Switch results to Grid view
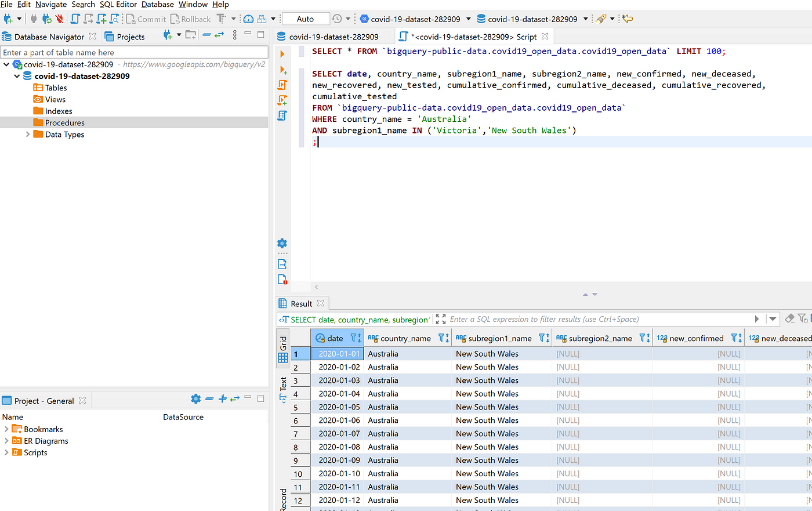This screenshot has height=511, width=812. [x=283, y=350]
